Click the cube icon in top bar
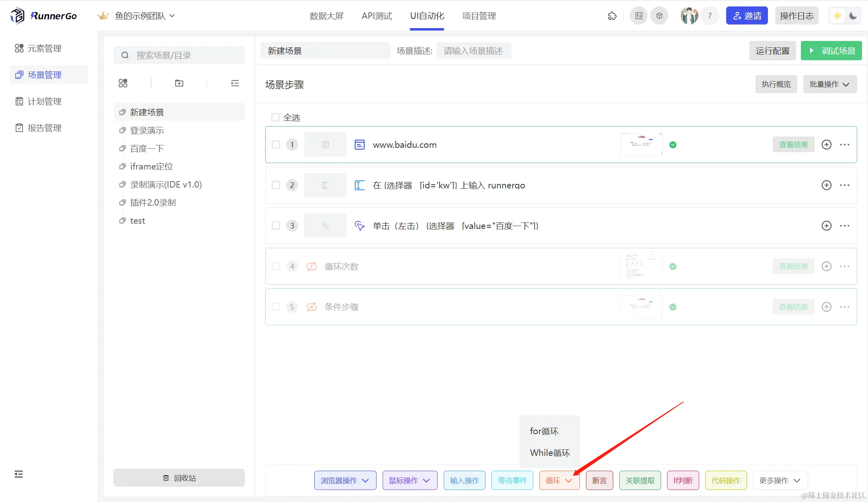Screen dimensions: 868x502 pos(659,16)
